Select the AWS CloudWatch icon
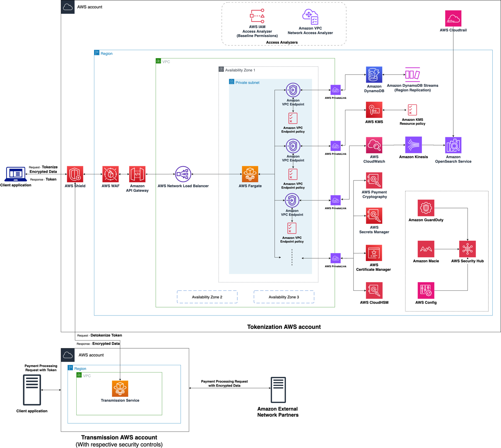Image resolution: width=501 pixels, height=448 pixels. 374,145
